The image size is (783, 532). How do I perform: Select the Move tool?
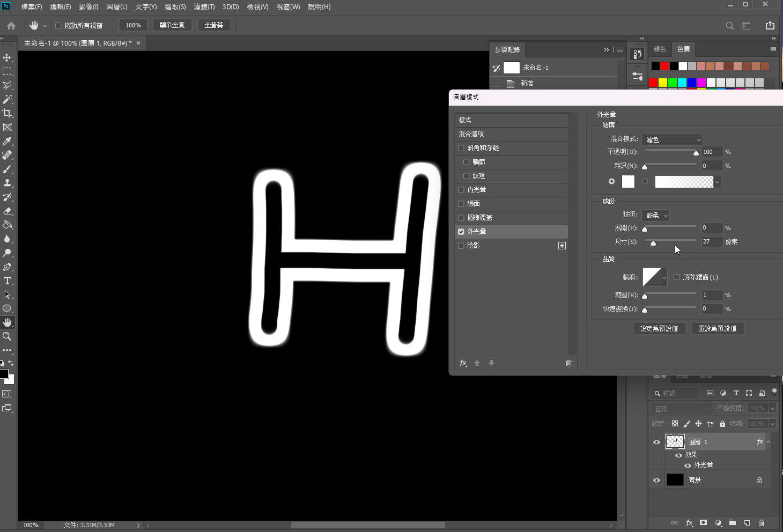pos(7,57)
